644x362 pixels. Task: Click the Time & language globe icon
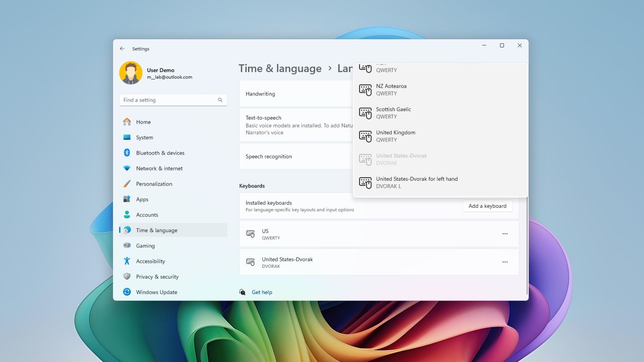[127, 230]
